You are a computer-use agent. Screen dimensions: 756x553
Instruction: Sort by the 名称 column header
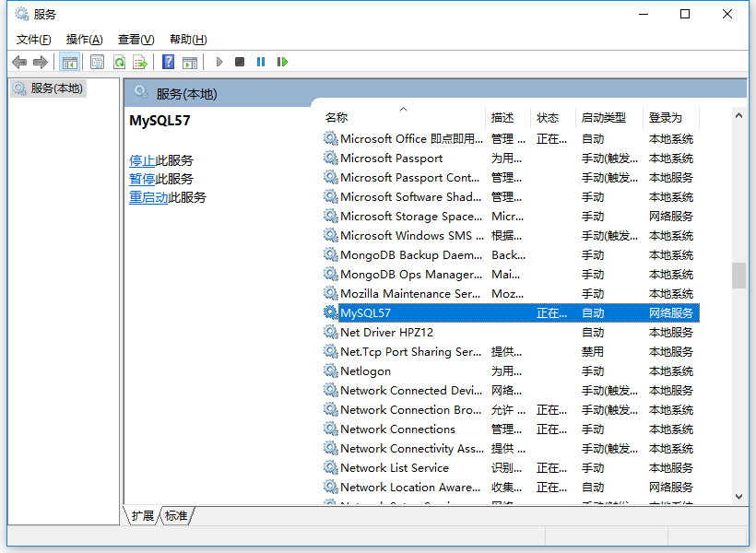(x=403, y=118)
